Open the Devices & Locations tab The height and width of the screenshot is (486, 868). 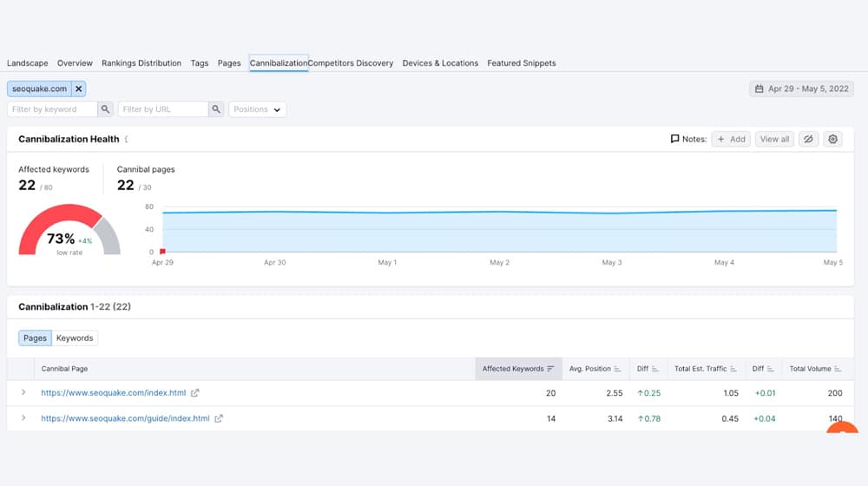(440, 63)
